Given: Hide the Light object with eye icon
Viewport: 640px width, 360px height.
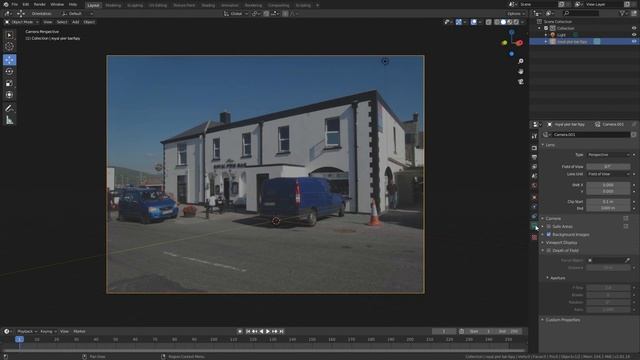Looking at the screenshot, I should 634,35.
